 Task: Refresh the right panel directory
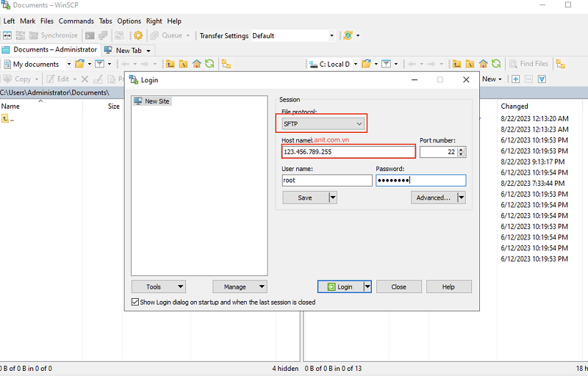(x=496, y=64)
